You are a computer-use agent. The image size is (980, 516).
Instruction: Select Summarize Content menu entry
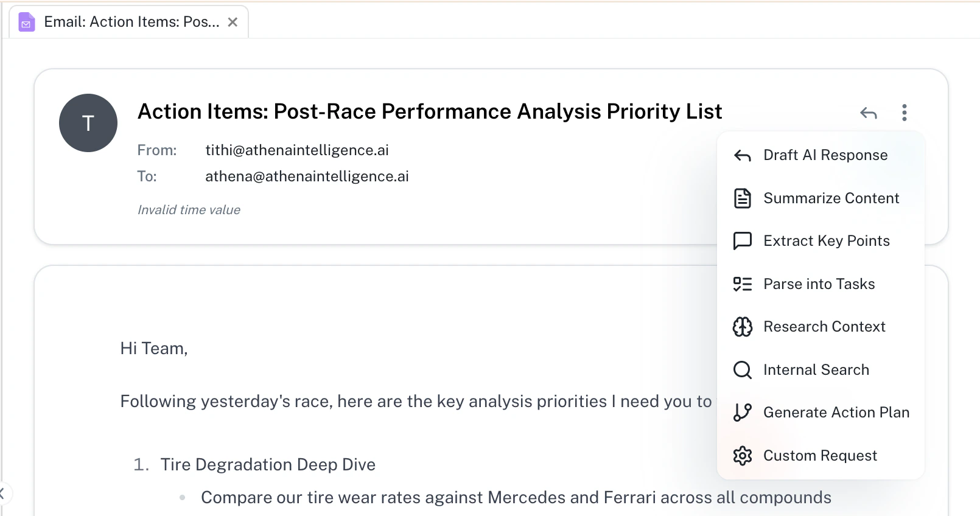pyautogui.click(x=831, y=198)
